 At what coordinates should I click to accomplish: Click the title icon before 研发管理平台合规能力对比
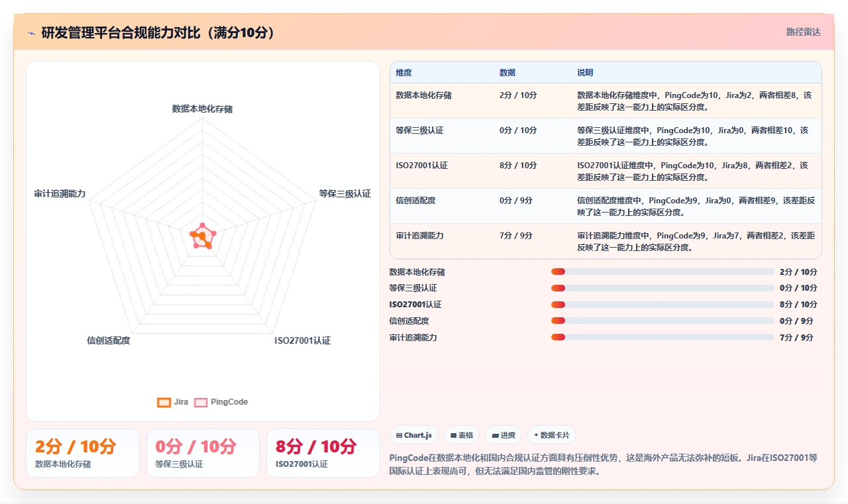(32, 33)
